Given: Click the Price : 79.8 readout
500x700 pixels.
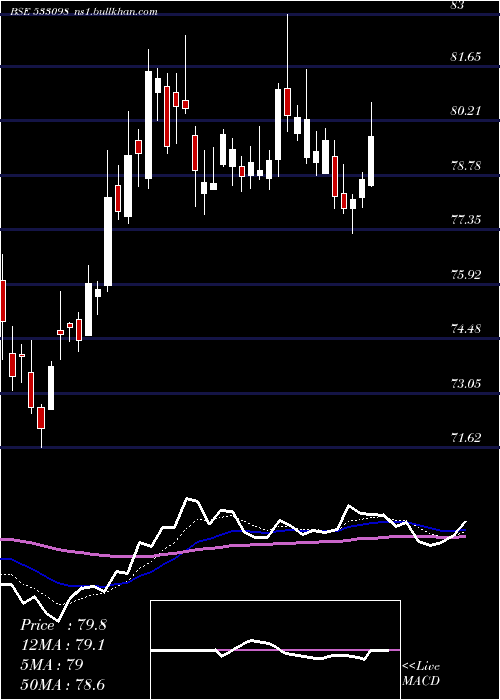Looking at the screenshot, I should [63, 625].
